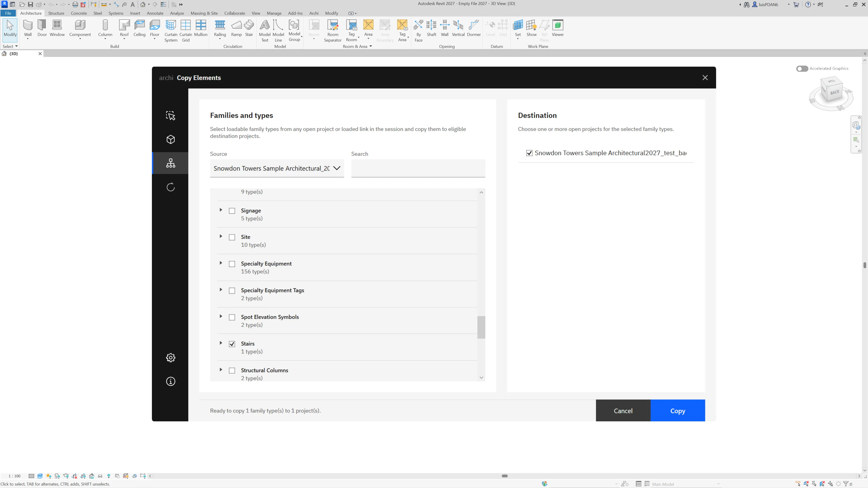This screenshot has width=868, height=488.
Task: Click the Copy button
Action: point(677,411)
